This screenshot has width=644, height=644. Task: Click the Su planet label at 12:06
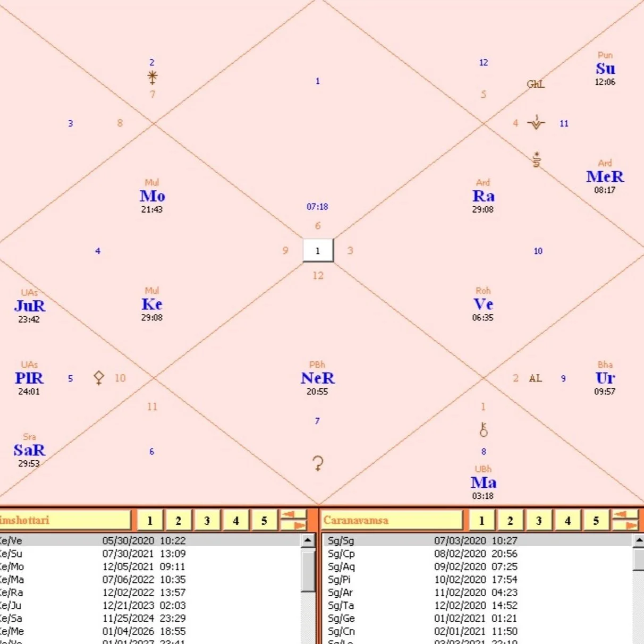[x=605, y=69]
